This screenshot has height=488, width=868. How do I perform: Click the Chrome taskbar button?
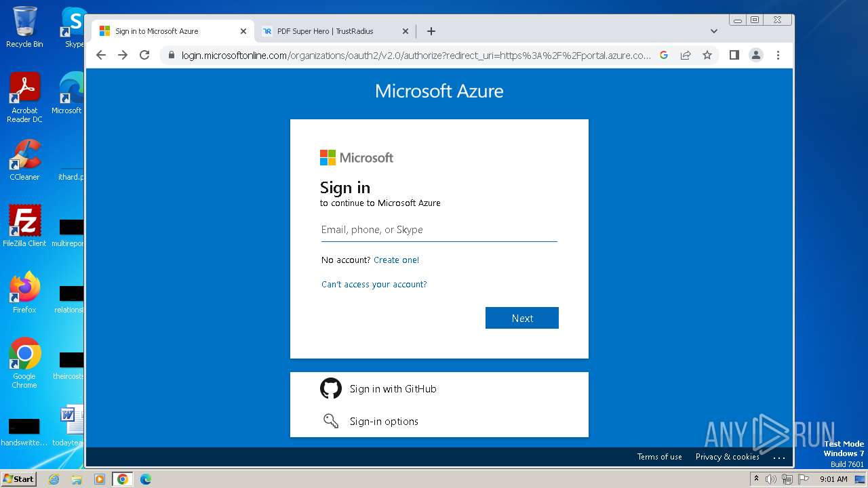(x=122, y=479)
